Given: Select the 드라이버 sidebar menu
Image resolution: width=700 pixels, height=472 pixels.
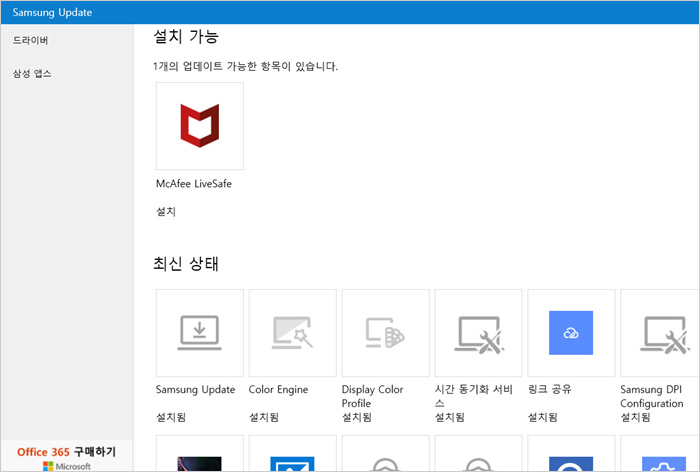Looking at the screenshot, I should (30, 40).
